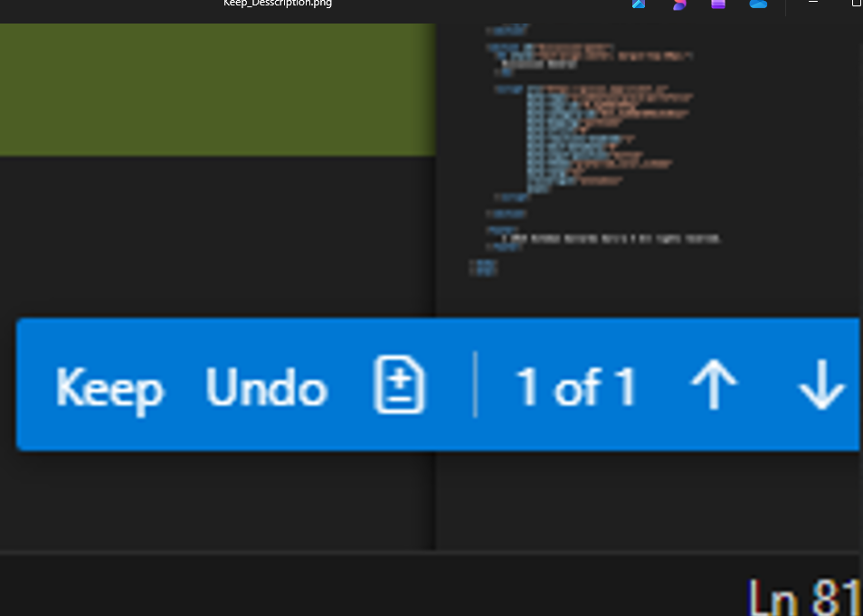863x616 pixels.
Task: Click Undo in the blue toolbar
Action: pyautogui.click(x=267, y=387)
